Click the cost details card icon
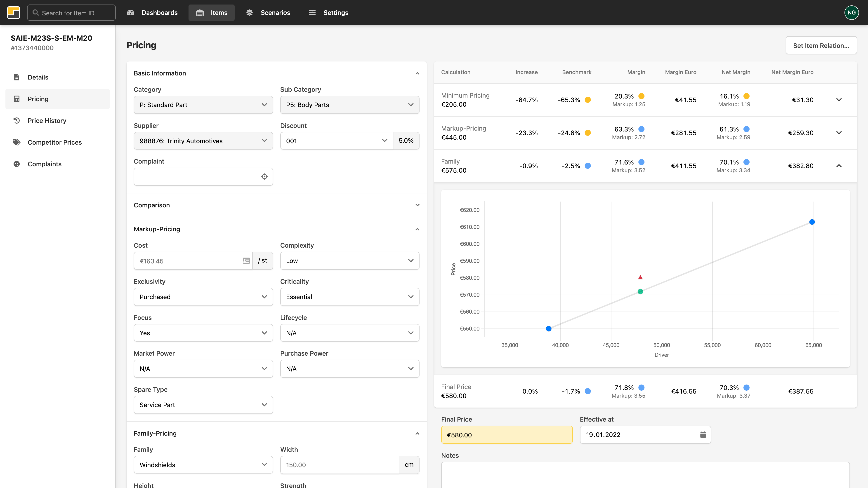The height and width of the screenshot is (488, 868). pyautogui.click(x=246, y=261)
